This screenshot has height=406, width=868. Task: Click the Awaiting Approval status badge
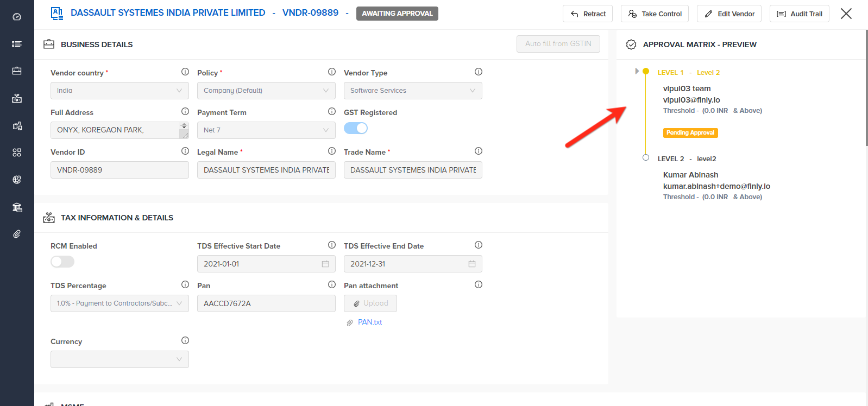pos(397,14)
